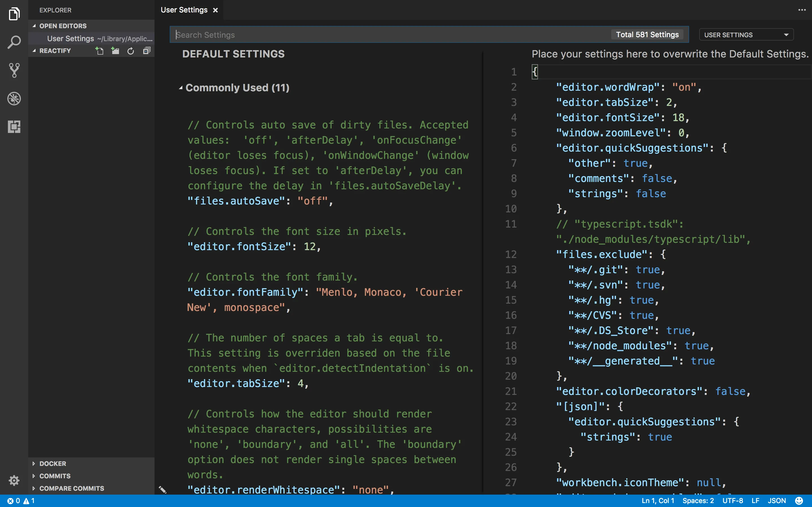Expand the COMPARE COMMITS section
812x507 pixels.
(71, 488)
